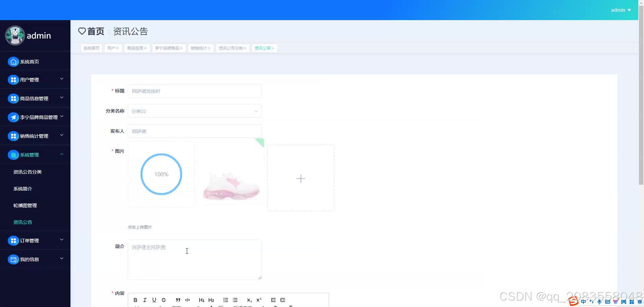Go to 首页 in the breadcrumb
The image size is (644, 307).
click(x=96, y=31)
